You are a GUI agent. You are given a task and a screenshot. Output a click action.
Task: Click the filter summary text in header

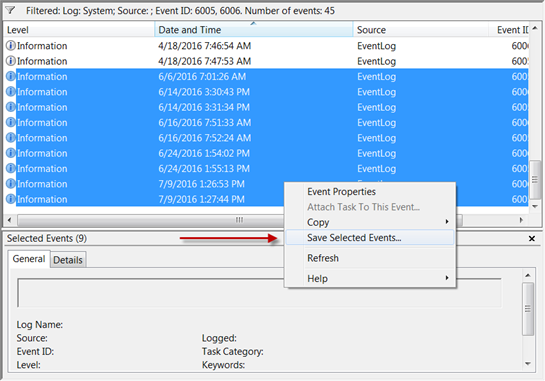(x=180, y=11)
